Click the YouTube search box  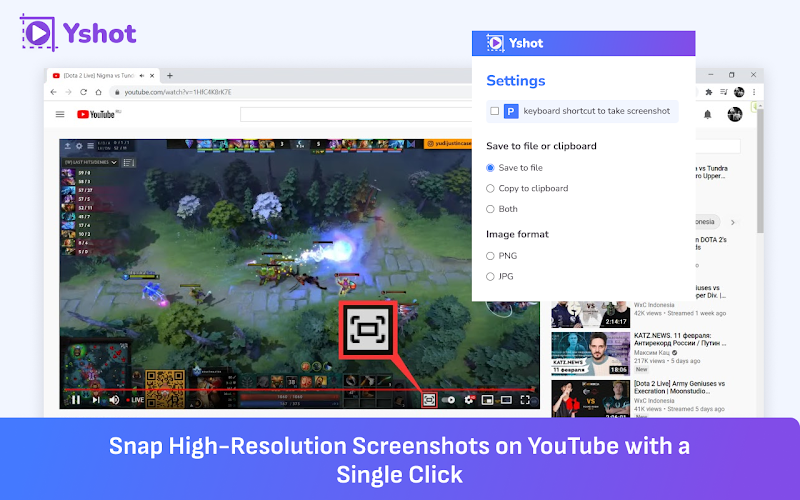pyautogui.click(x=356, y=114)
